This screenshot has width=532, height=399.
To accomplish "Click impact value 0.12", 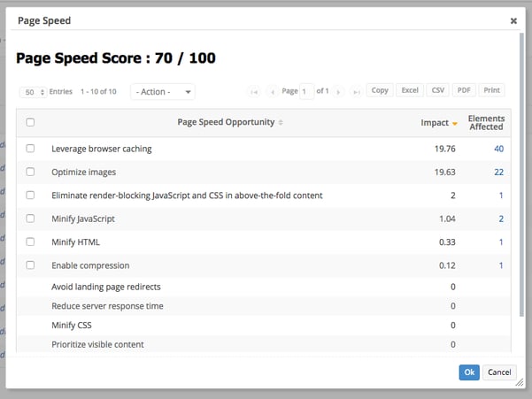I will [447, 265].
